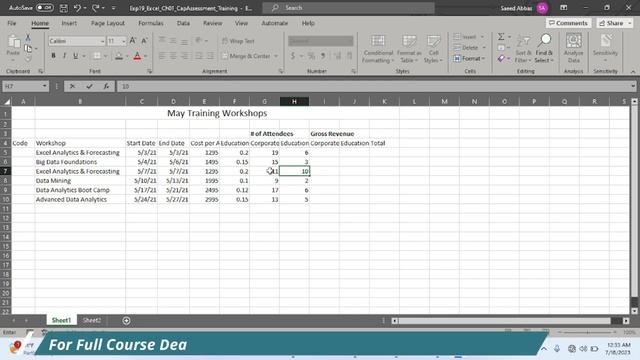Click the Comments button

pyautogui.click(x=568, y=23)
